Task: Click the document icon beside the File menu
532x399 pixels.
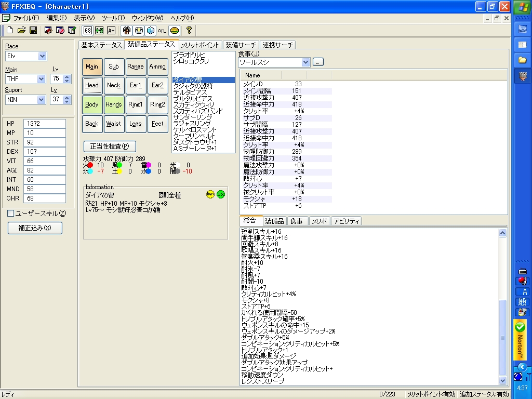Action: [x=6, y=18]
